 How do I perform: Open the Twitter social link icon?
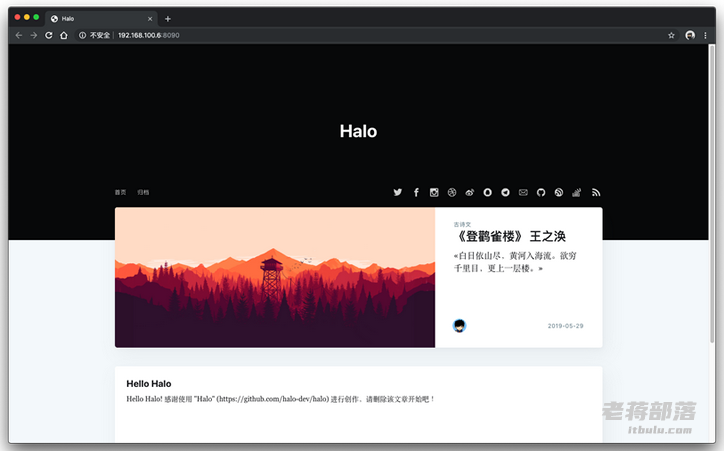point(398,192)
